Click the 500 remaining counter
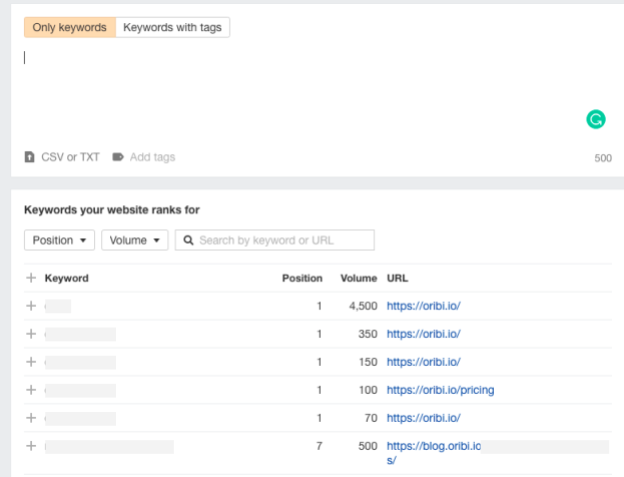Screen dimensions: 624x477 [x=603, y=158]
